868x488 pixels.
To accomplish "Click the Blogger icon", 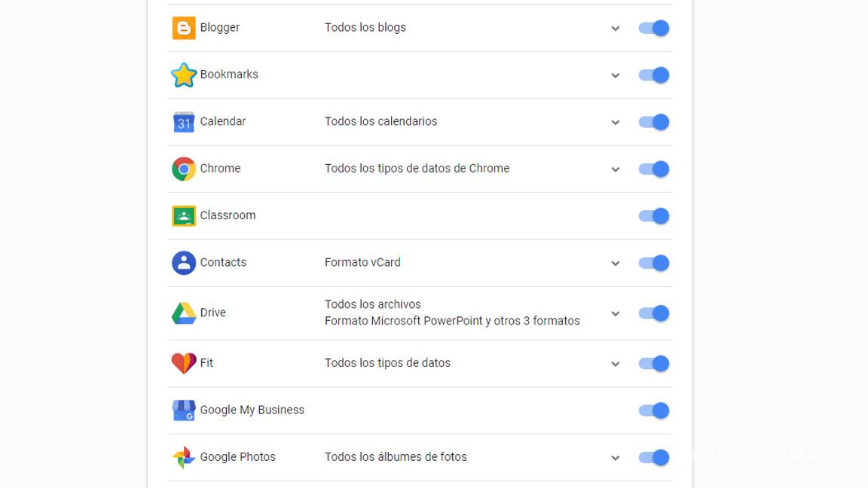I will (x=183, y=27).
